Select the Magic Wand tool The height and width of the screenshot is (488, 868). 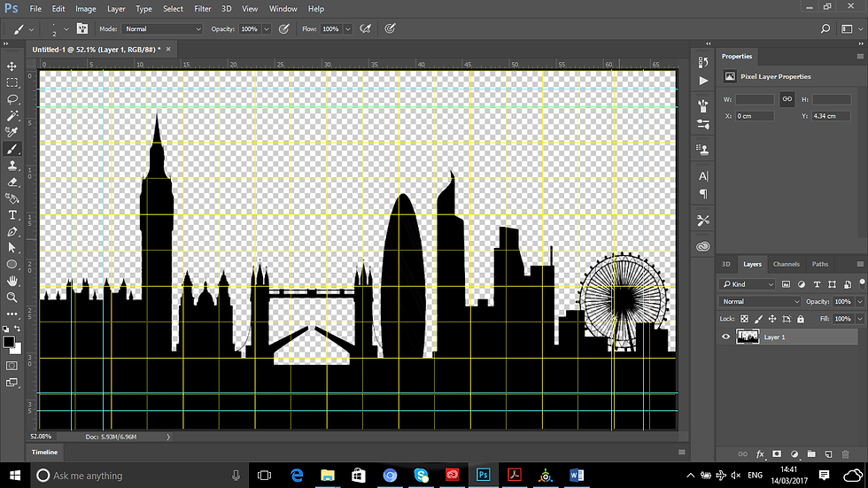point(12,116)
